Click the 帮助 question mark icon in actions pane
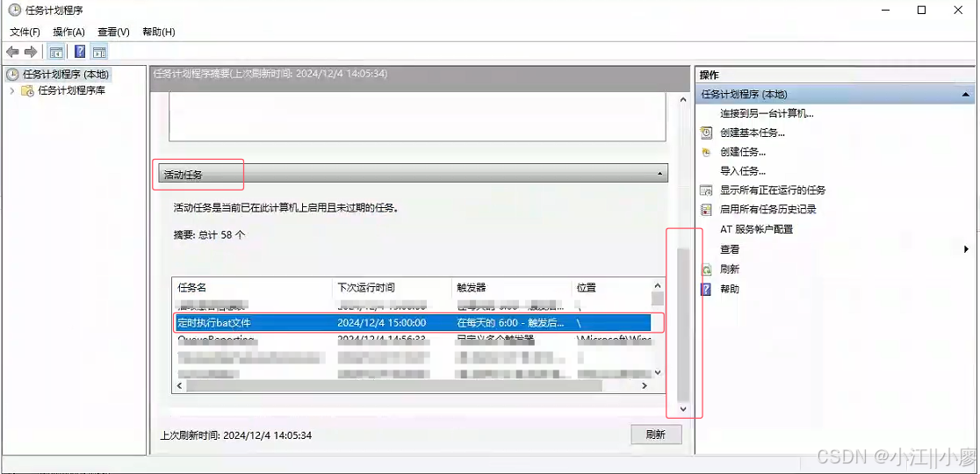Image resolution: width=980 pixels, height=474 pixels. 706,289
